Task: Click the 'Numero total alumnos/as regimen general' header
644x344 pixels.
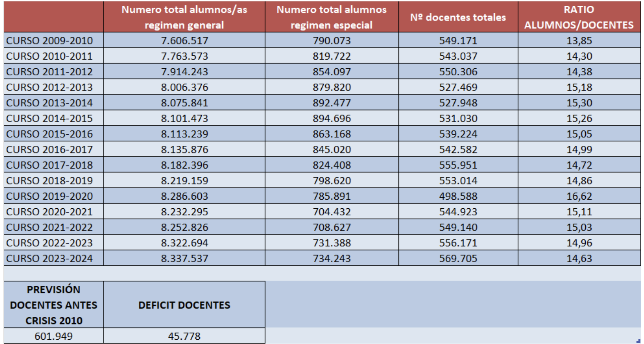Action: click(x=184, y=17)
